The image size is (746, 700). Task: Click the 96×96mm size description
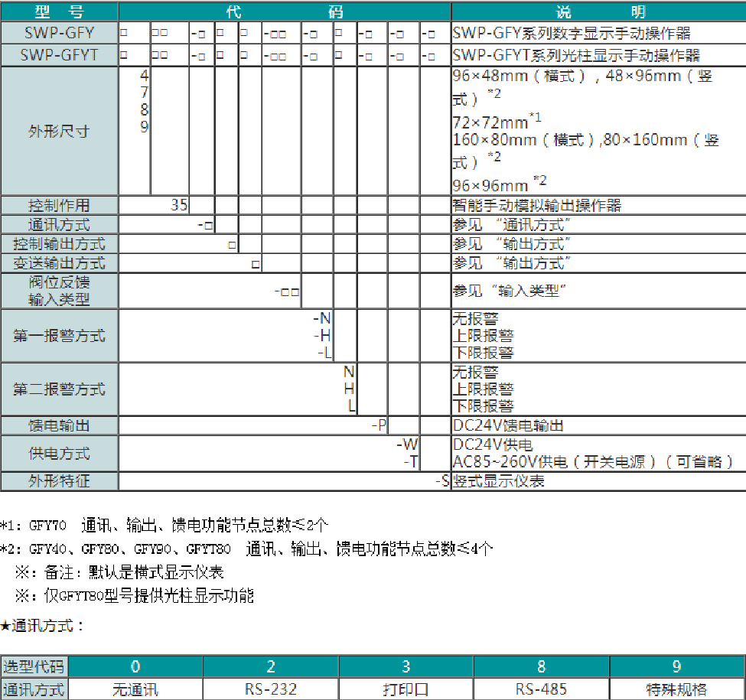(500, 184)
